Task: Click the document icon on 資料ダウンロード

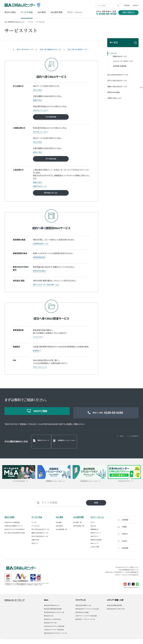Action: pos(34,440)
